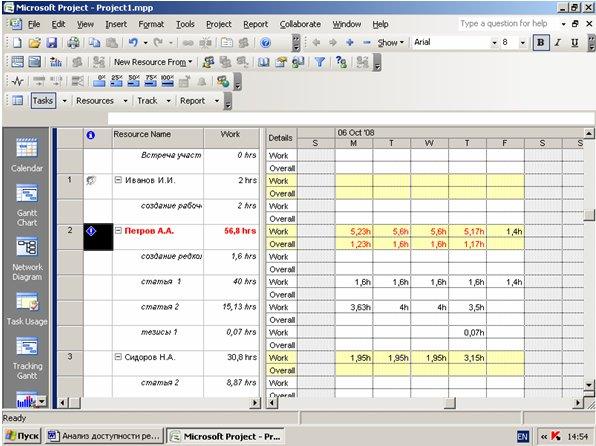The width and height of the screenshot is (596, 446).
Task: Collapse the Петров А.А. resource row
Action: [118, 230]
